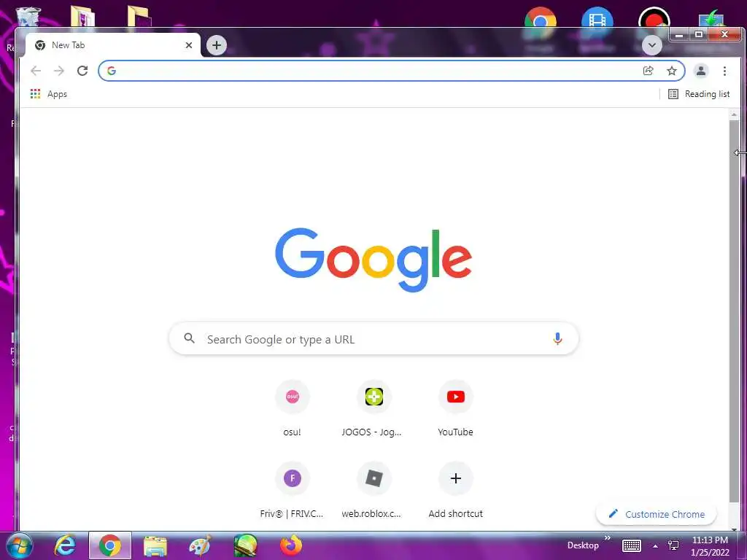Click the magnifier icon in the search box

coord(190,338)
